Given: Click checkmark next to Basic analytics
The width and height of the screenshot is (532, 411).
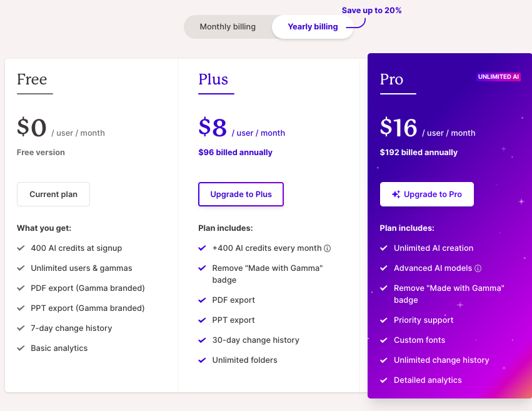Looking at the screenshot, I should coord(21,348).
